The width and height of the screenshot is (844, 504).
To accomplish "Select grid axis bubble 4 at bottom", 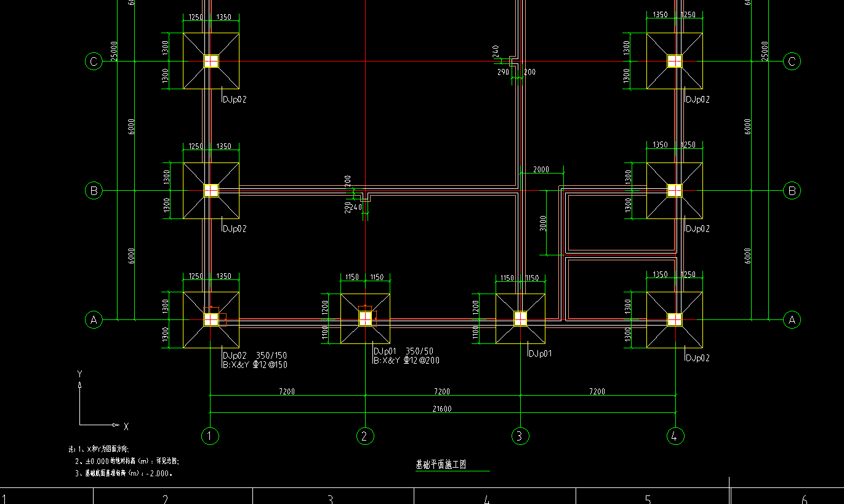I will [x=675, y=436].
